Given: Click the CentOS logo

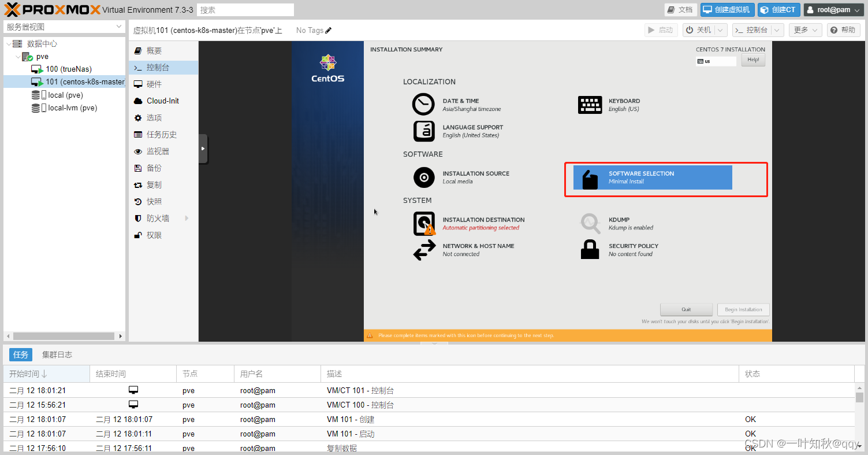Looking at the screenshot, I should tap(327, 69).
